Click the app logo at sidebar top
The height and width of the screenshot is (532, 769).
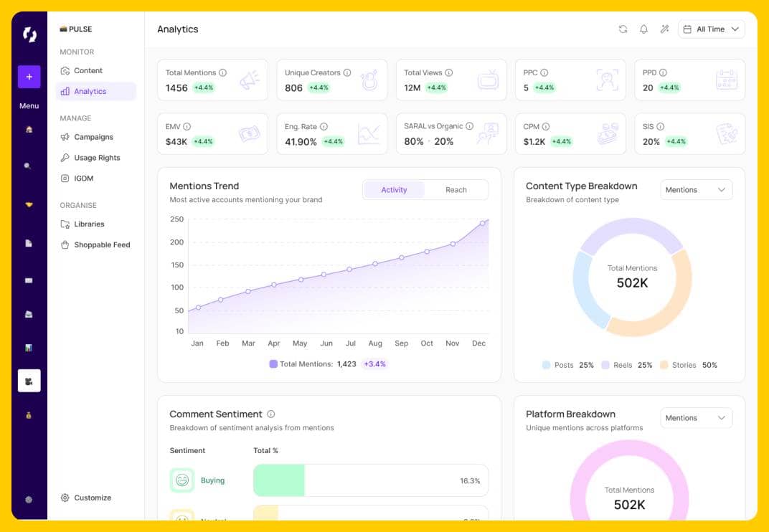[29, 34]
